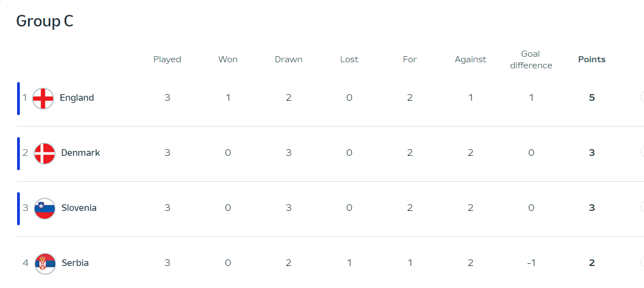The height and width of the screenshot is (288, 644).
Task: Click the Against column header
Action: [x=470, y=59]
